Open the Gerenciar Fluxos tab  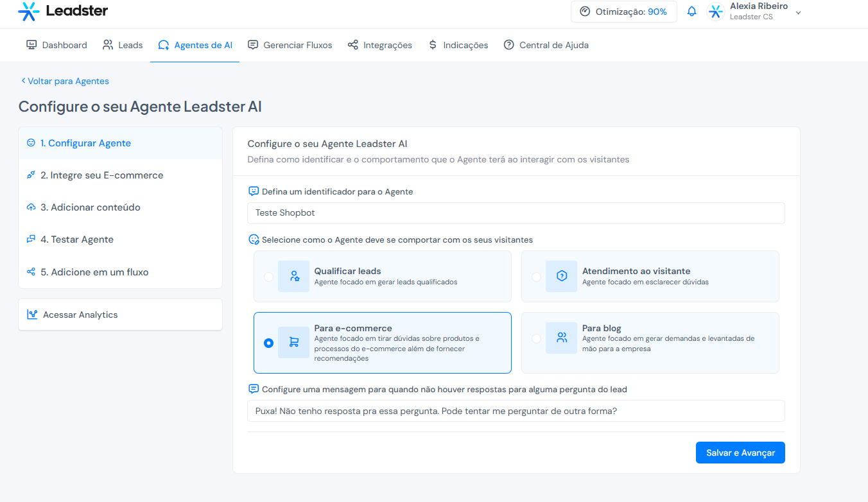(x=290, y=45)
